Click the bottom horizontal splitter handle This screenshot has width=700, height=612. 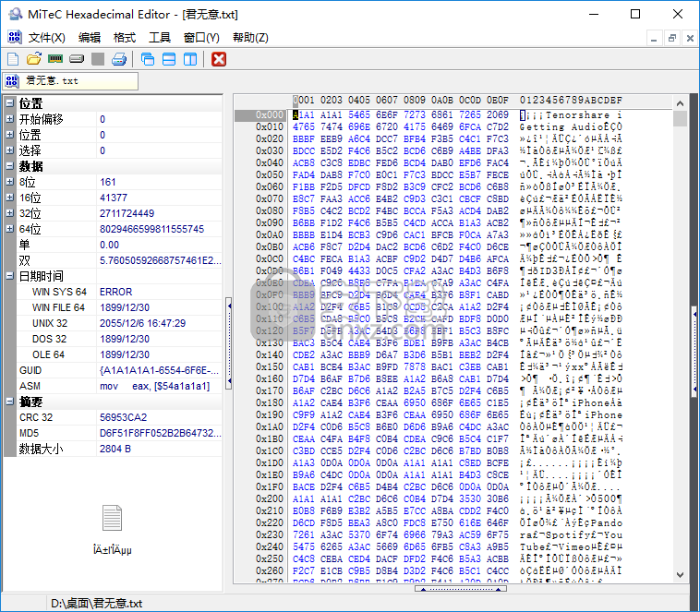coord(460,589)
